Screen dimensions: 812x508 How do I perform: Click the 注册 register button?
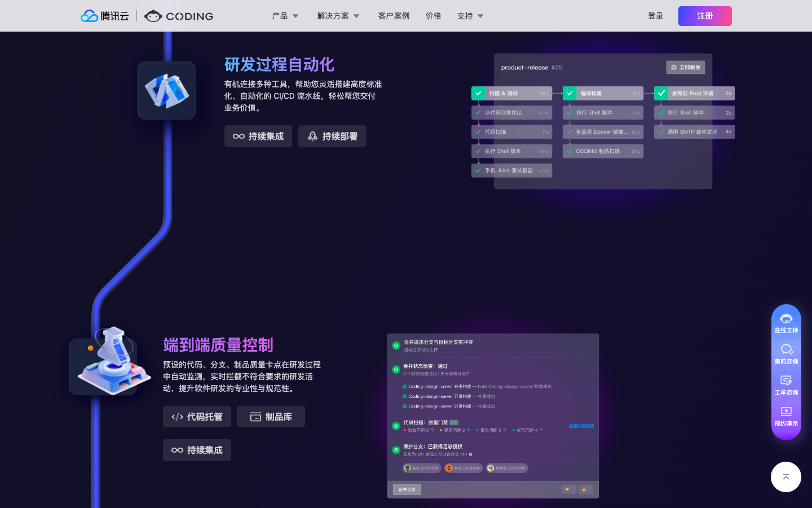[705, 16]
